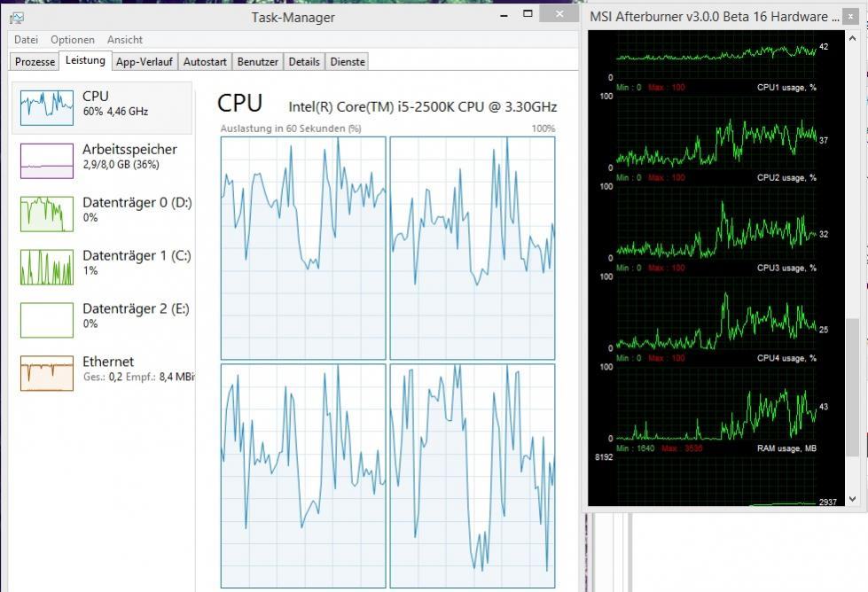Switch to the Benutzer tab
868x592 pixels.
[x=257, y=61]
